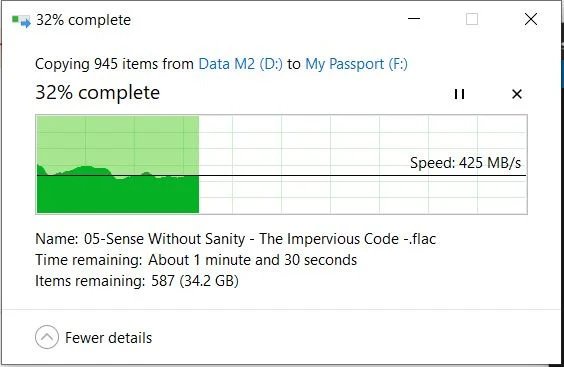The height and width of the screenshot is (367, 564).
Task: Minimize the copy progress window
Action: pos(414,19)
